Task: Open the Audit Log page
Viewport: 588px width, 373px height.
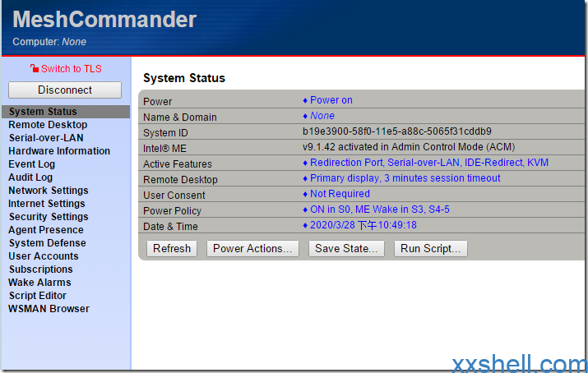Action: (x=30, y=177)
